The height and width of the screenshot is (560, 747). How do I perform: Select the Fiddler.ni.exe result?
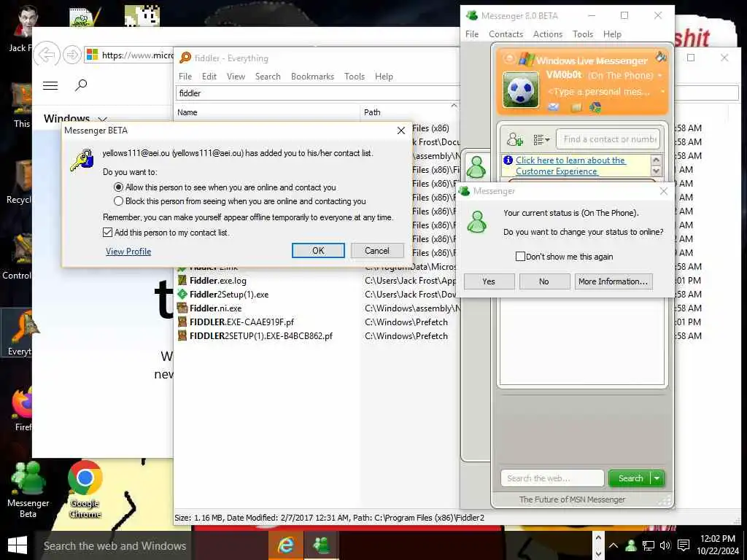click(x=215, y=308)
